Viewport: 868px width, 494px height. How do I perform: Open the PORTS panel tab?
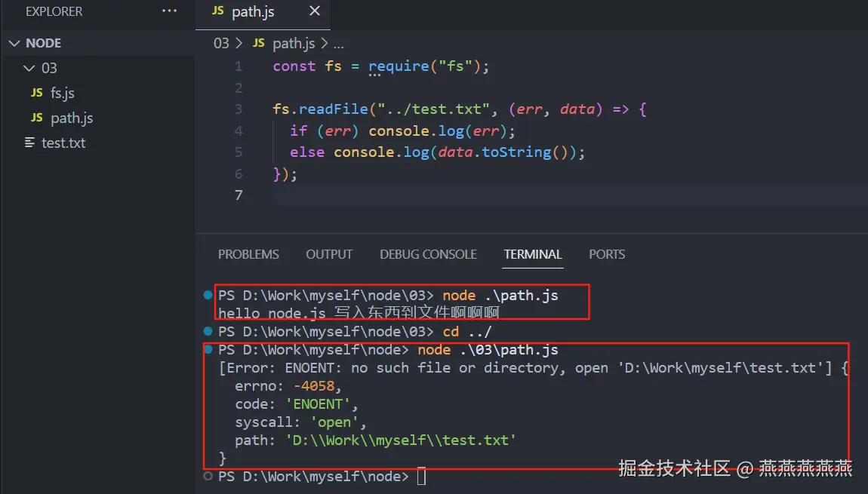(607, 254)
